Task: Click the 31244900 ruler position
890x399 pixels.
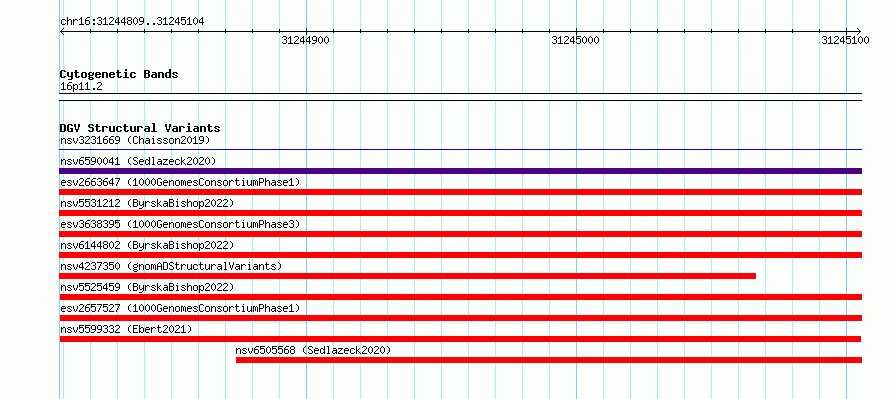Action: coord(305,40)
